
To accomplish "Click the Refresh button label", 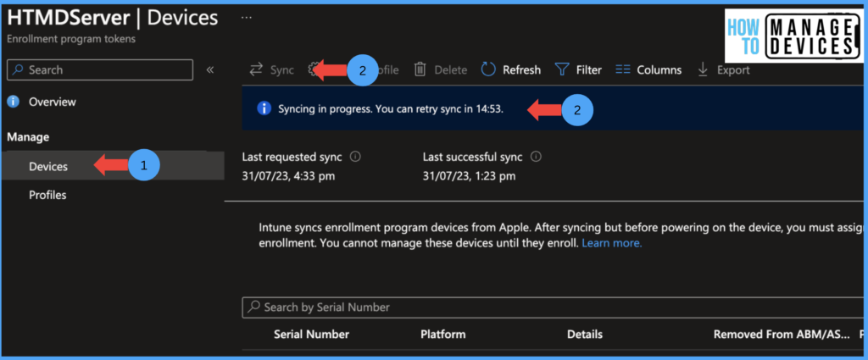I will click(x=521, y=70).
